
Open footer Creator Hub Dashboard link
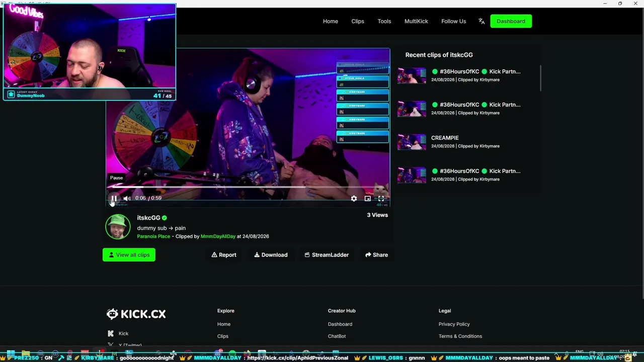pyautogui.click(x=340, y=324)
